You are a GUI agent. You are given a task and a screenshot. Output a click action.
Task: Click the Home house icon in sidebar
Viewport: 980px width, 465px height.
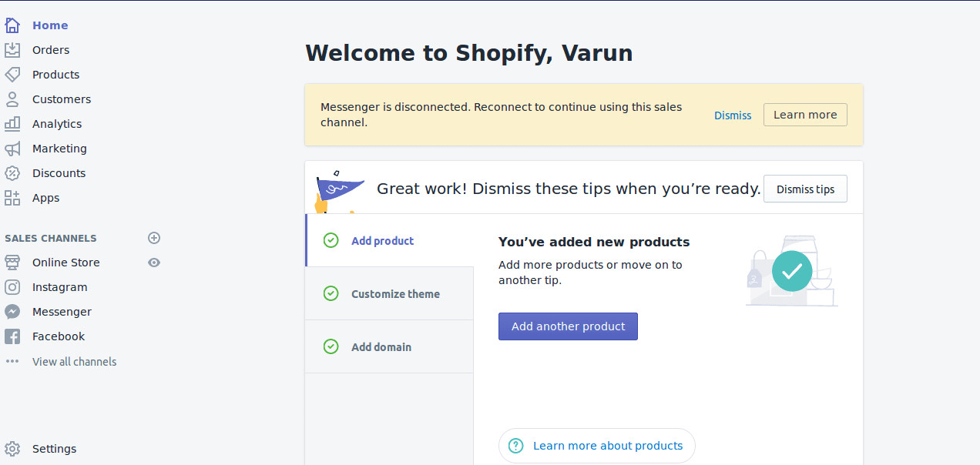pos(12,25)
